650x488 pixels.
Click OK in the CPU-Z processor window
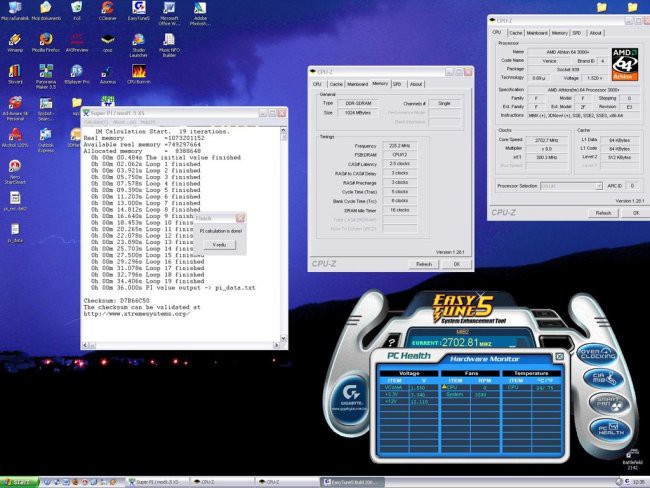click(x=635, y=213)
